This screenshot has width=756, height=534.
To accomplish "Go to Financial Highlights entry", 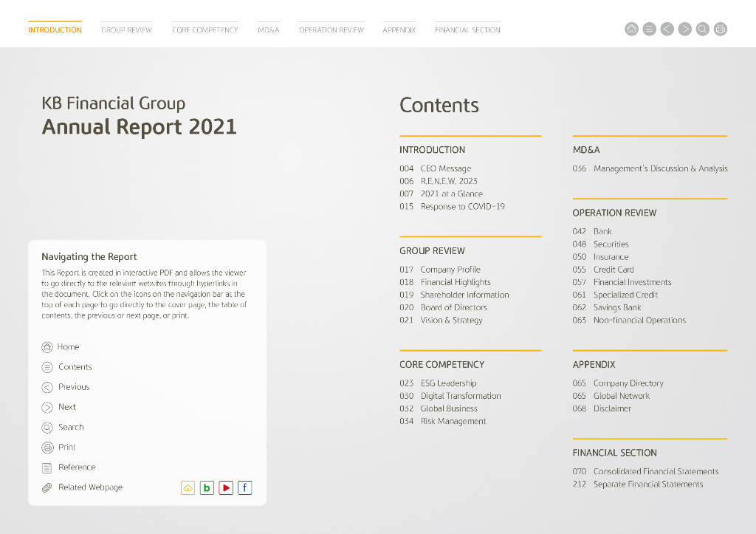I will (x=445, y=282).
